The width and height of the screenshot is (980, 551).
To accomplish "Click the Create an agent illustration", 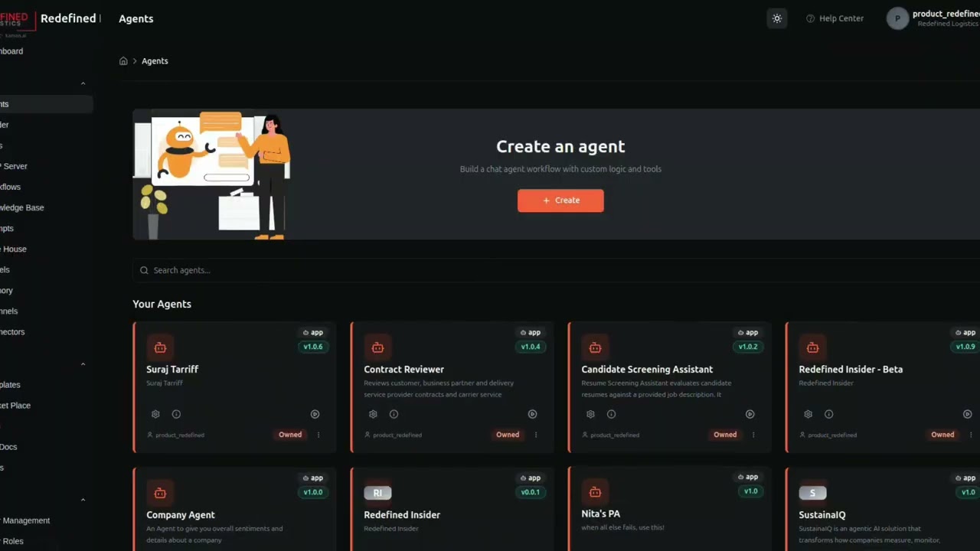I will 212,174.
